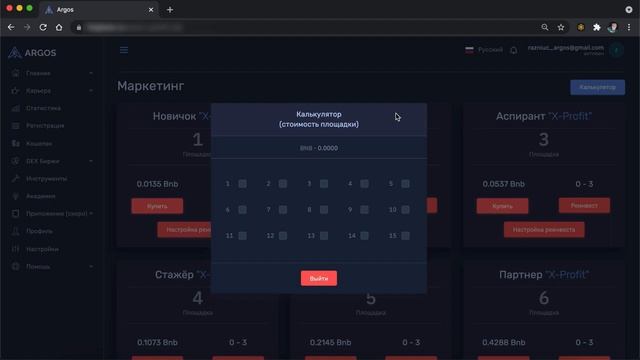Viewport: 640px width, 360px height.
Task: Bookmark this page with star
Action: (561, 27)
